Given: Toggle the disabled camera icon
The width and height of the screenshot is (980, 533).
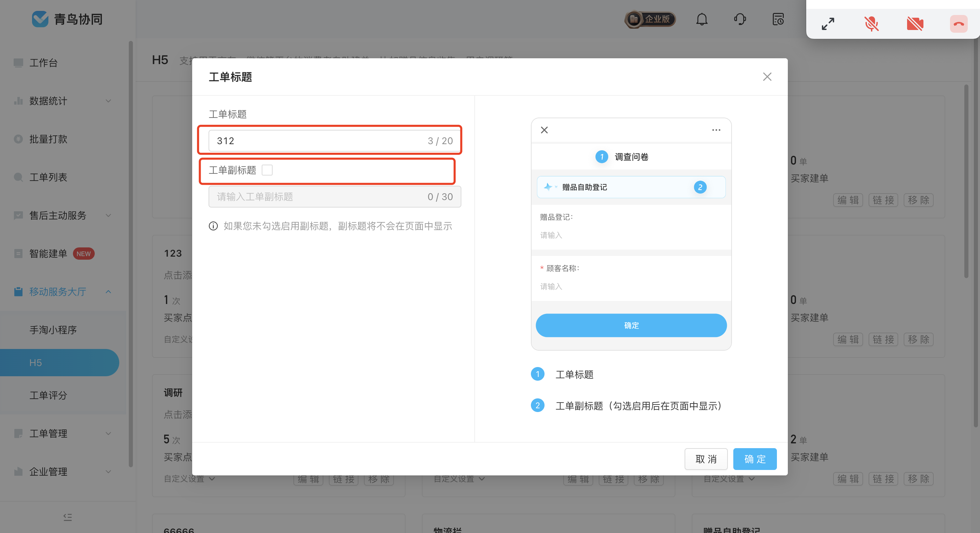Looking at the screenshot, I should tap(915, 24).
